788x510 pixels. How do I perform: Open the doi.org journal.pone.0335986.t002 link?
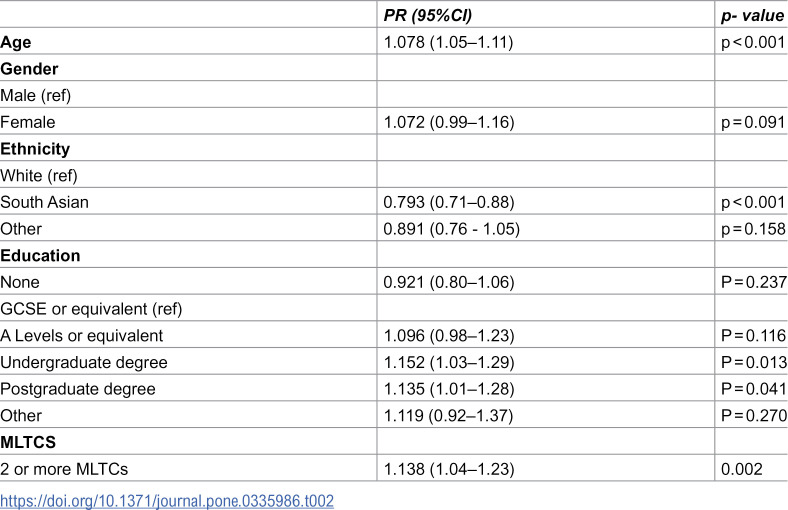click(x=167, y=501)
